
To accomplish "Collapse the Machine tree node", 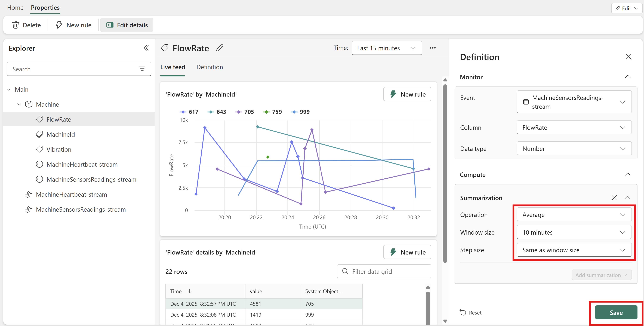I will click(x=19, y=104).
